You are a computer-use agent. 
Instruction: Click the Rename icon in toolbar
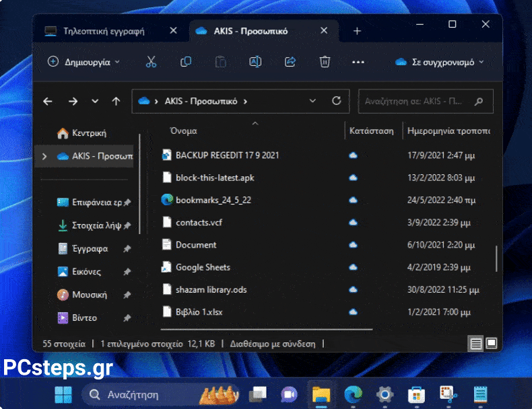click(255, 62)
